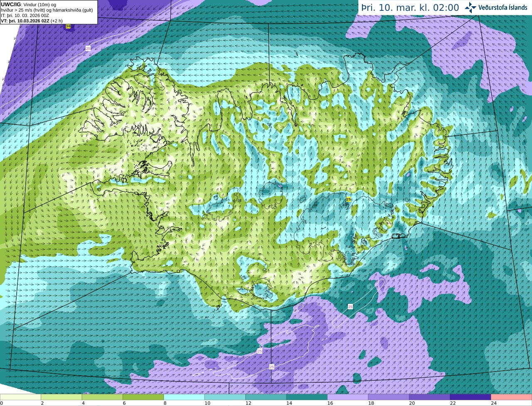Click the scale label '14' on the legend
This screenshot has width=532, height=406.
click(x=289, y=403)
